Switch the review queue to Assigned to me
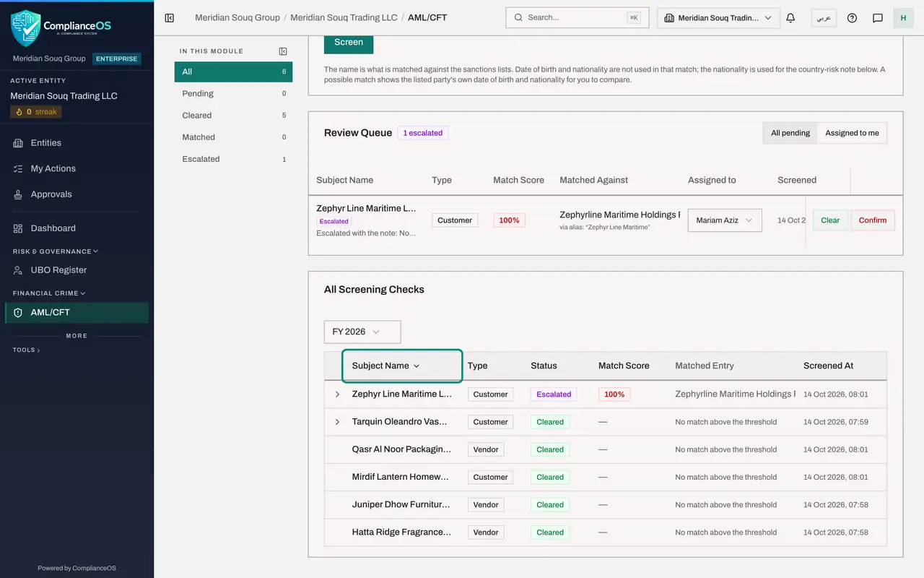The height and width of the screenshot is (578, 924). coord(852,133)
